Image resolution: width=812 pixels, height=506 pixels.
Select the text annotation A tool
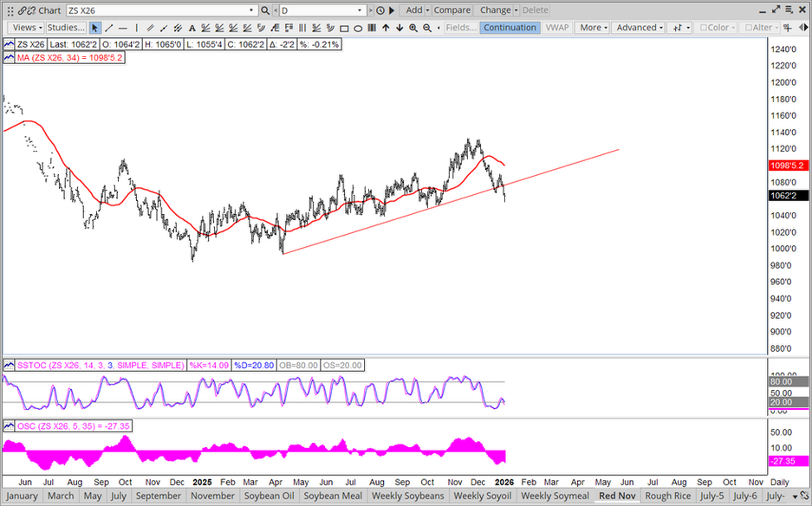(x=192, y=28)
